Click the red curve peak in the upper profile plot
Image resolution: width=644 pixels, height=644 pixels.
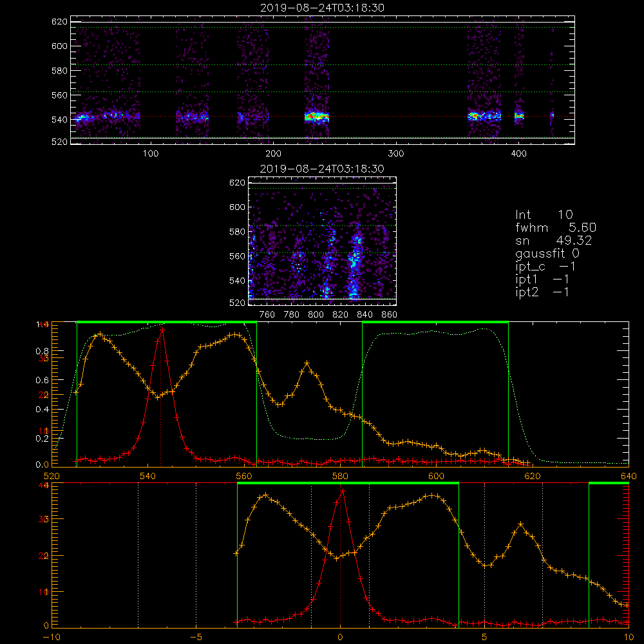[163, 330]
